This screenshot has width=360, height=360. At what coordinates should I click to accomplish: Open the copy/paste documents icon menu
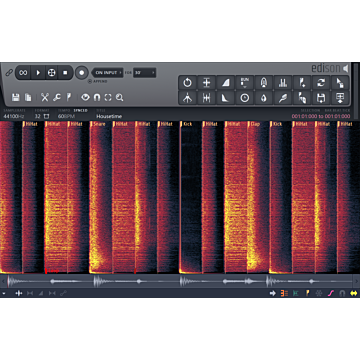[x=28, y=97]
